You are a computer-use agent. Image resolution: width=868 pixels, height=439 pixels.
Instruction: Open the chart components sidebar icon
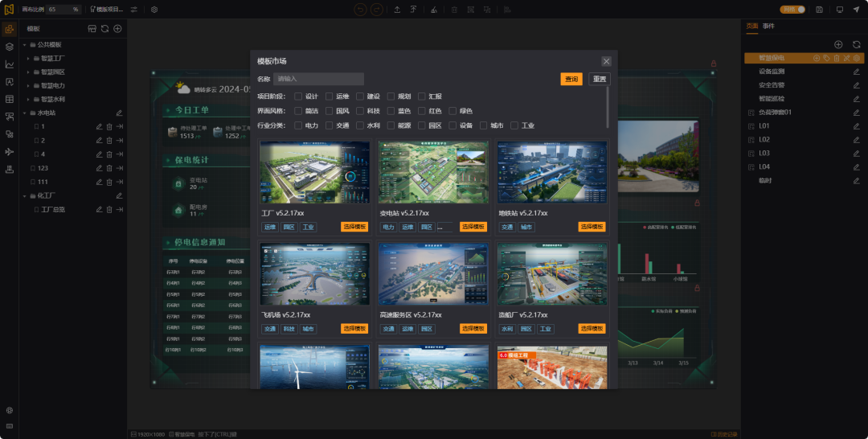(x=10, y=64)
